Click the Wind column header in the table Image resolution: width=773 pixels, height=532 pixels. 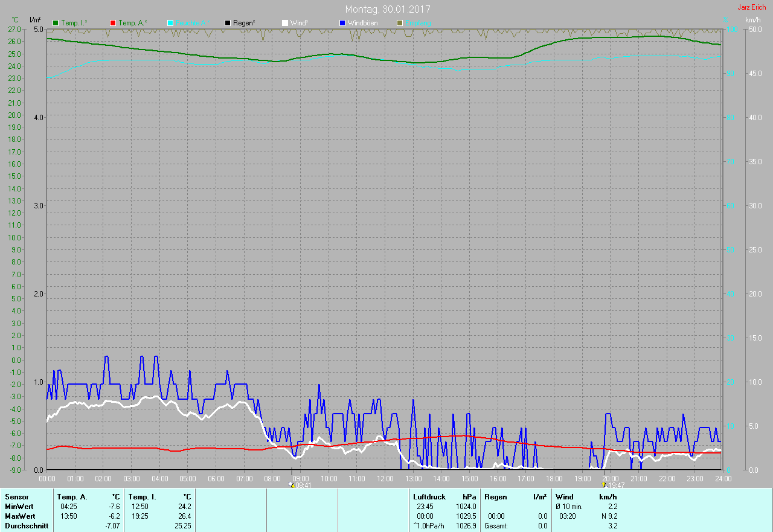pos(565,497)
